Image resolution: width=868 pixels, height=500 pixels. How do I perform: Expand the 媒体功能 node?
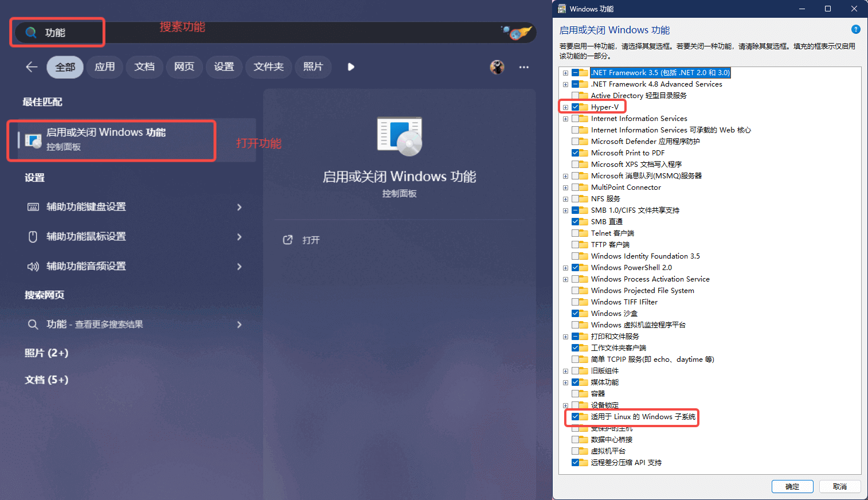(565, 382)
